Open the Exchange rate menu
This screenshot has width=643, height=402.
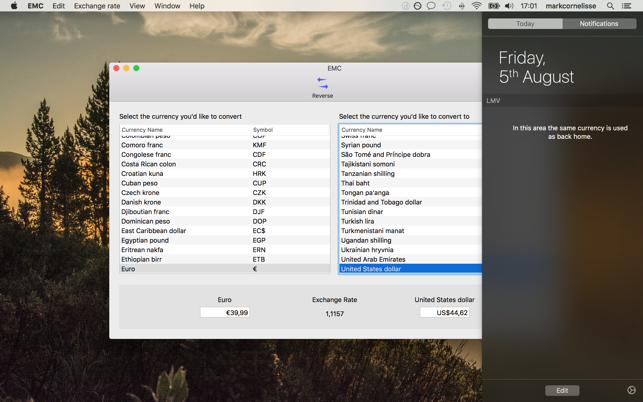point(97,6)
